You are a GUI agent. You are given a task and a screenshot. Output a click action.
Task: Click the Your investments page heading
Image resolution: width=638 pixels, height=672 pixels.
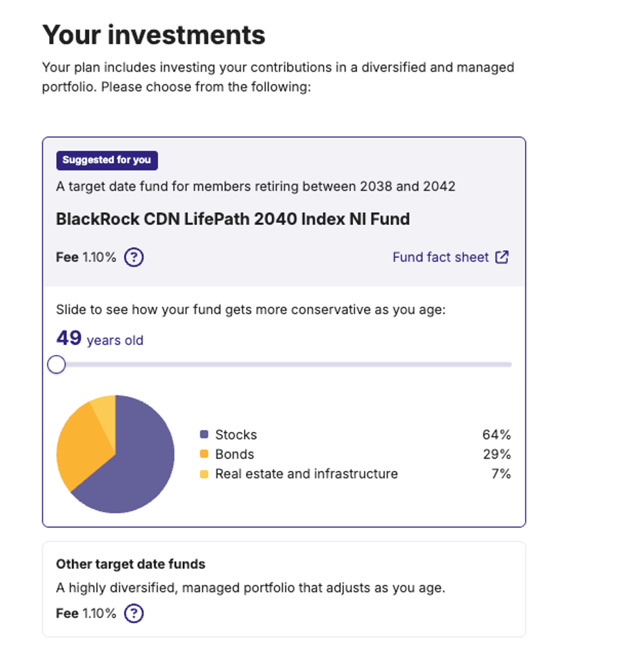click(x=153, y=35)
